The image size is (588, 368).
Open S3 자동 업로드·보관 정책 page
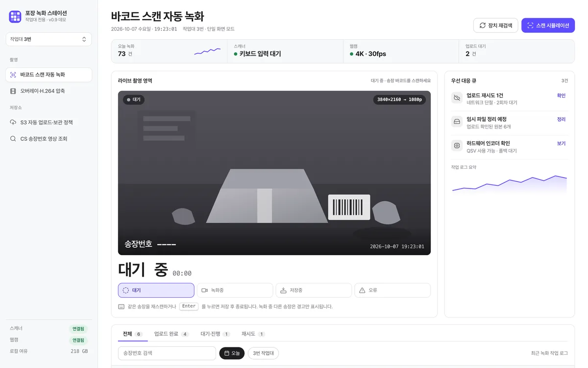click(x=49, y=122)
